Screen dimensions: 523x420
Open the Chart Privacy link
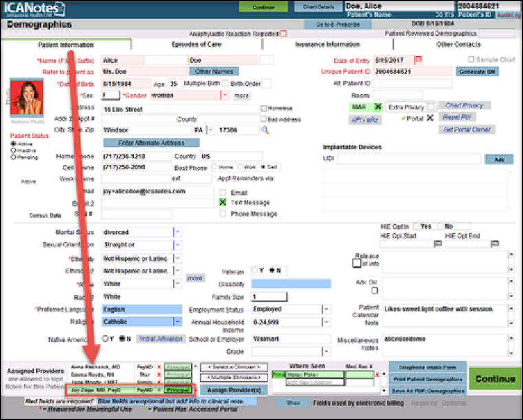465,105
